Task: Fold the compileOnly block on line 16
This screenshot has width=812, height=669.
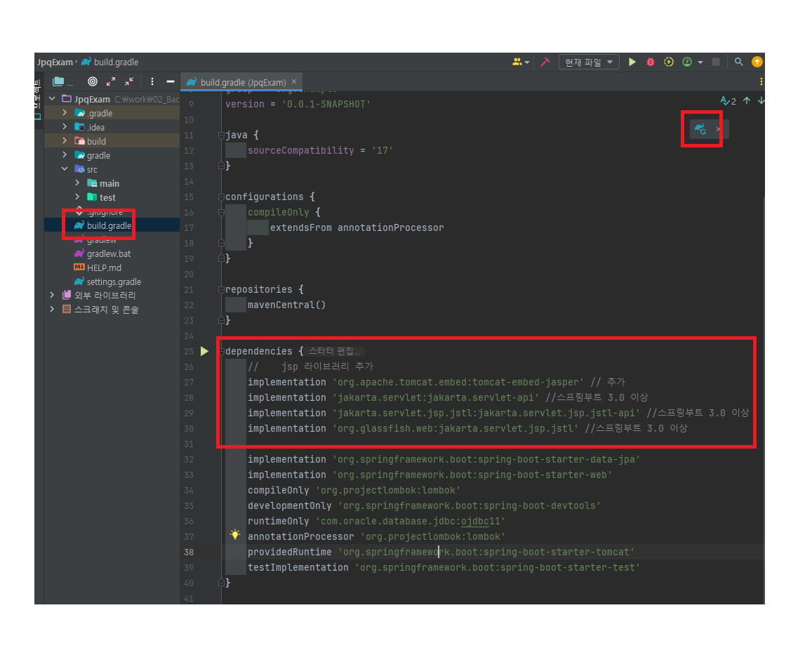Action: (x=221, y=212)
